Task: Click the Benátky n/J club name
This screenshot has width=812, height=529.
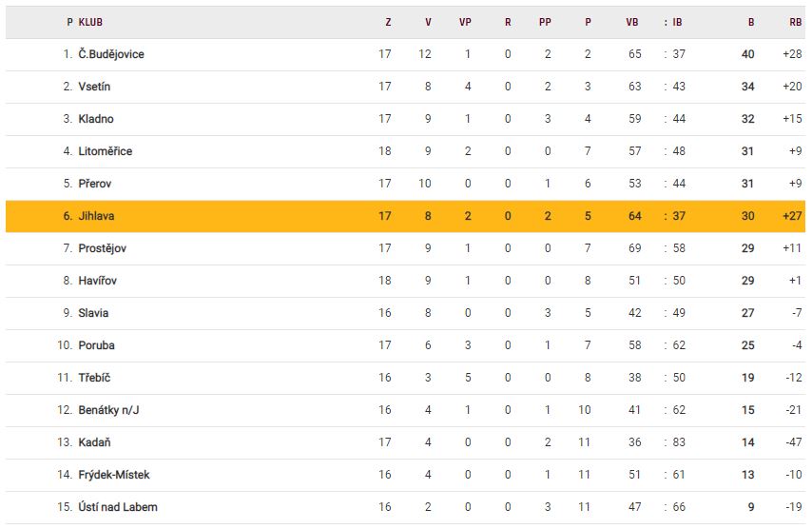Action: (x=108, y=410)
